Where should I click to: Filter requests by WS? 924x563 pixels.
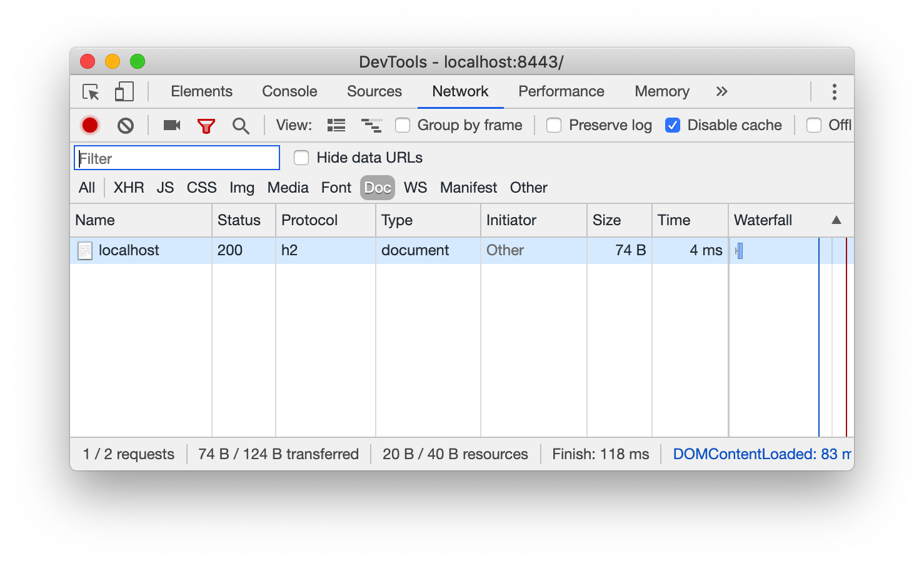coord(415,188)
